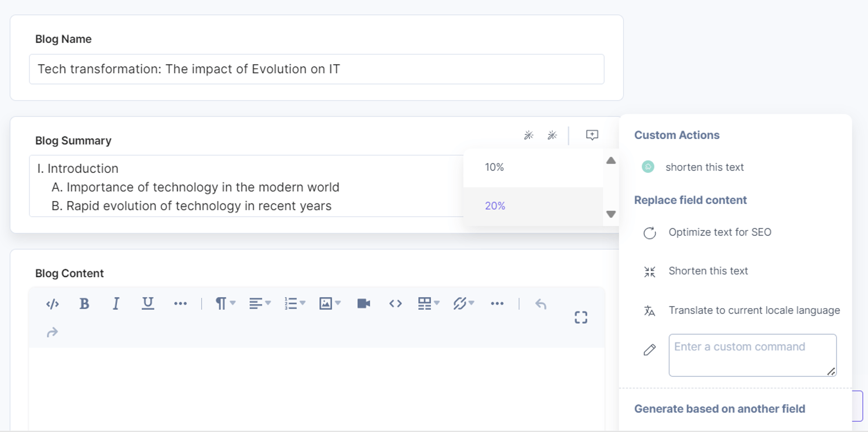Toggle italic formatting in editor toolbar
Image resolution: width=868 pixels, height=432 pixels.
point(116,304)
